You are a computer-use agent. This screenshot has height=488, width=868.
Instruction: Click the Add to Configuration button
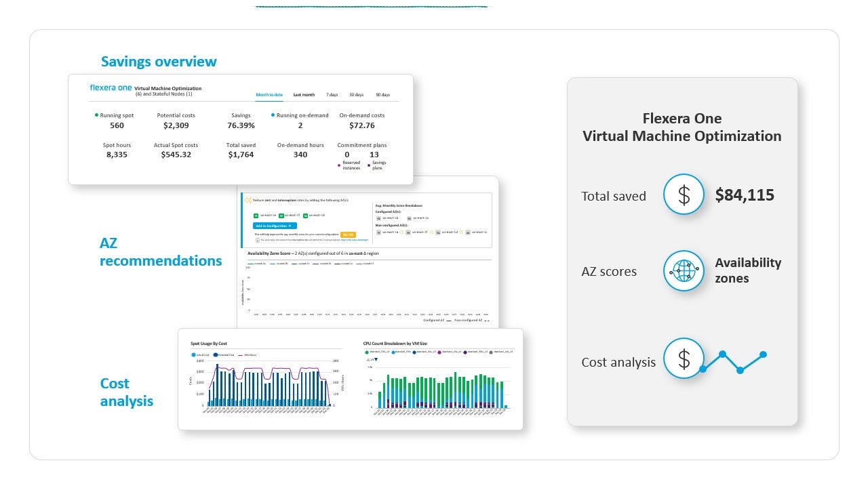coord(274,226)
